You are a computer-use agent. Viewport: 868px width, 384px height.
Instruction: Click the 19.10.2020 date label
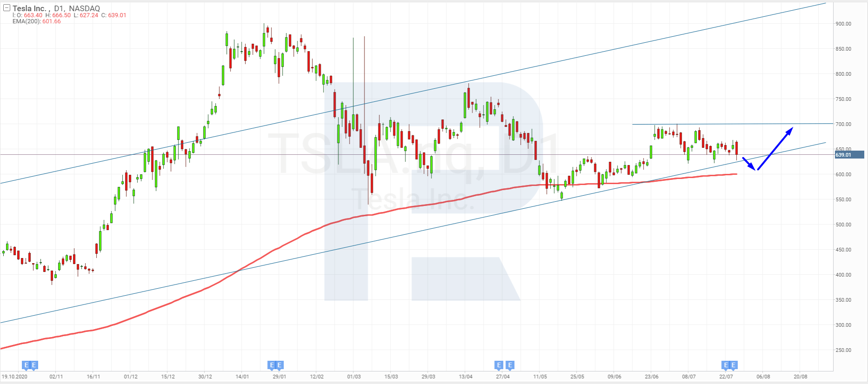14,377
